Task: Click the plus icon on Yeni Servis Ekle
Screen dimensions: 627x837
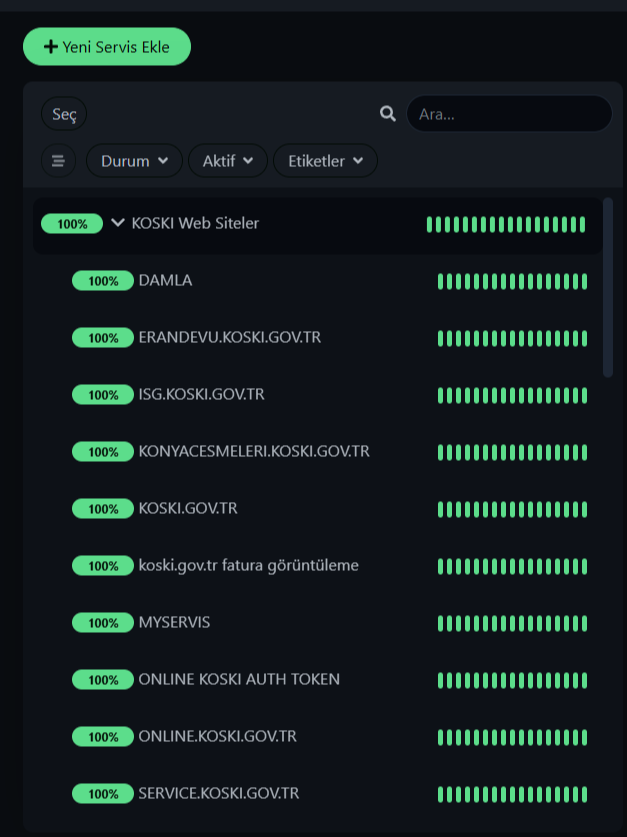Action: point(50,47)
